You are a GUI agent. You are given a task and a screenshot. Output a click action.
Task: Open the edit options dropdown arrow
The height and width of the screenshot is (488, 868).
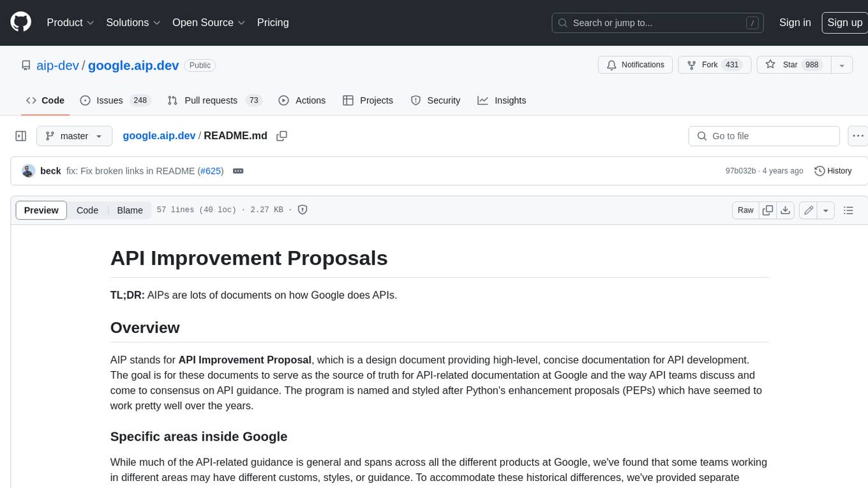click(x=826, y=210)
